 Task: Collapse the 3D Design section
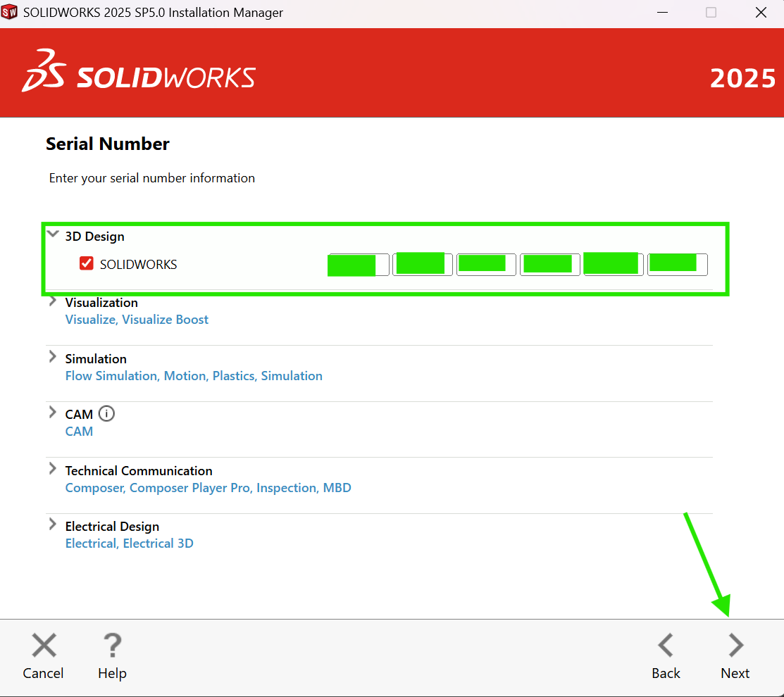click(x=53, y=234)
